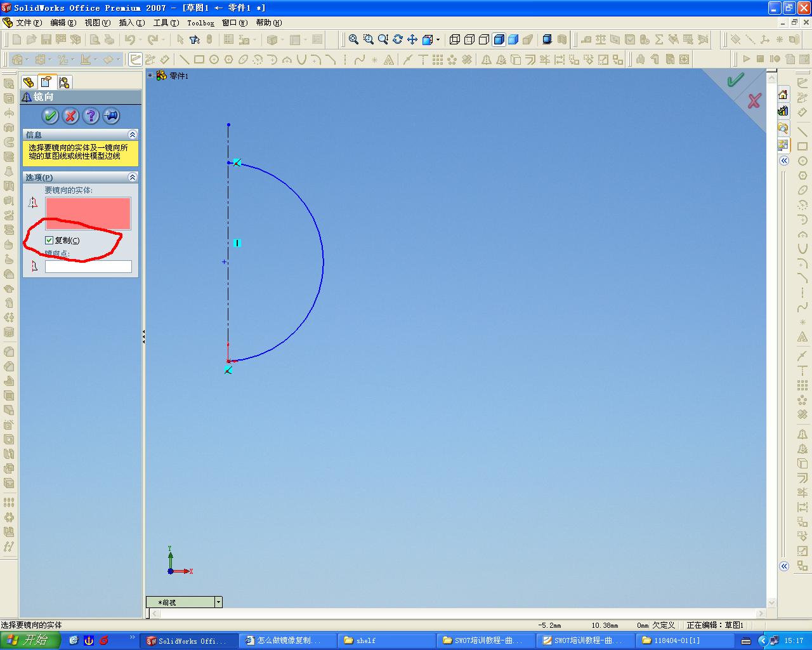The height and width of the screenshot is (650, 812).
Task: Click the vertical scrollbar down arrow
Action: tap(772, 603)
